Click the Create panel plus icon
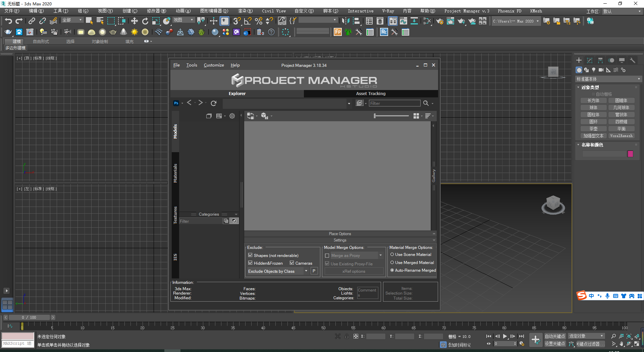The image size is (644, 352). (579, 60)
